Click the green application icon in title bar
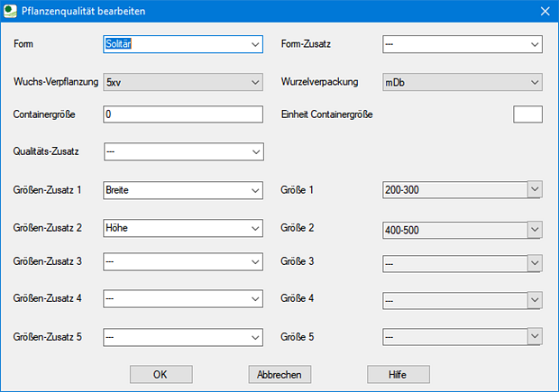559x392 pixels. click(11, 12)
